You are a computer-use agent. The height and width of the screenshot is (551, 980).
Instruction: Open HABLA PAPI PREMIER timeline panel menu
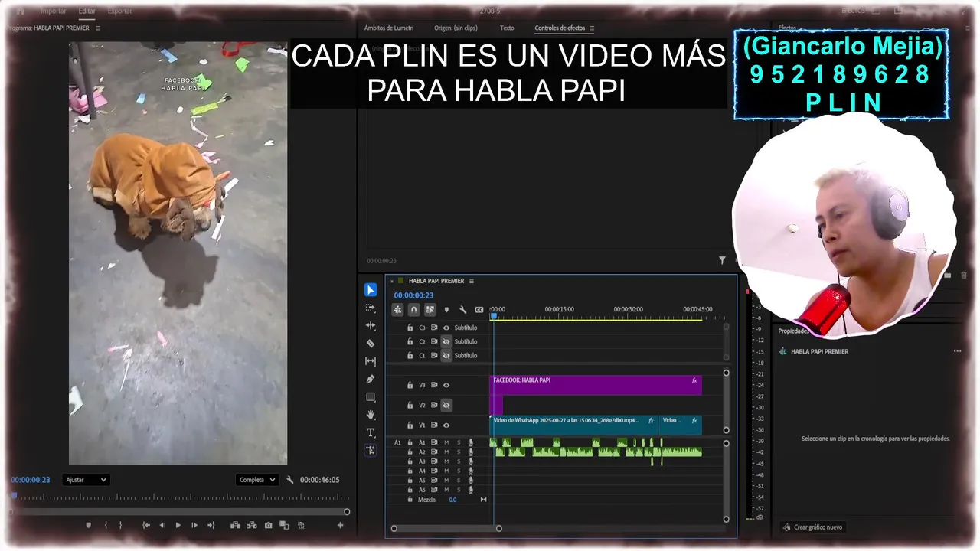pos(472,281)
